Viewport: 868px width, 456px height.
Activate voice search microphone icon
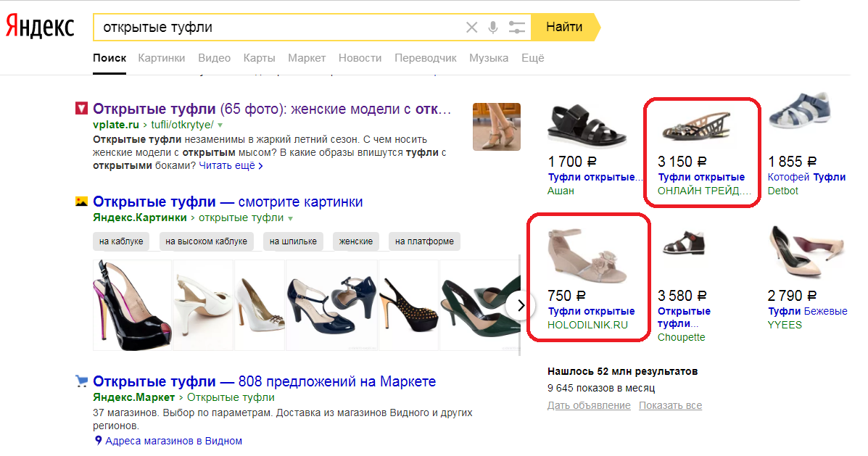pyautogui.click(x=492, y=27)
